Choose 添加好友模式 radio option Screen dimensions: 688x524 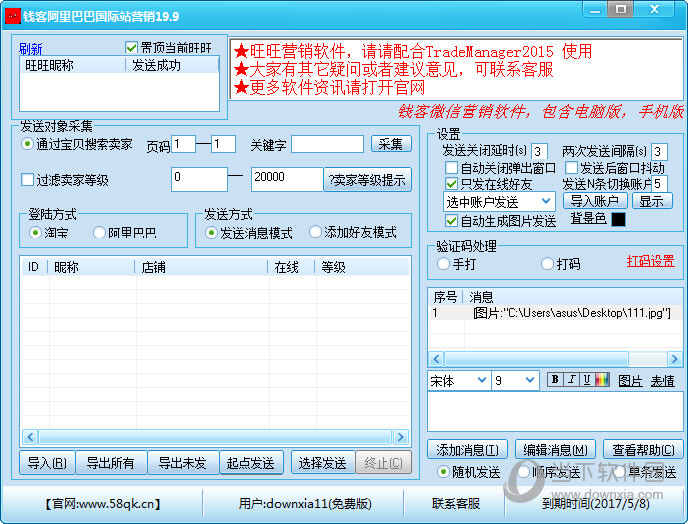coord(315,232)
